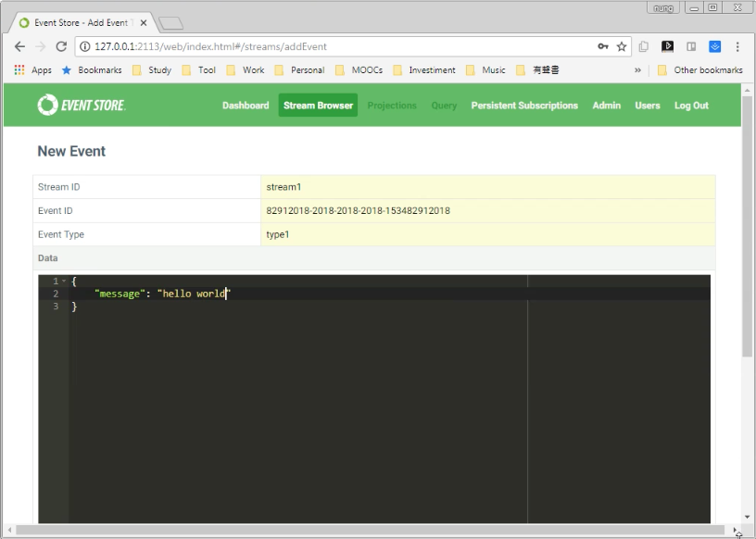Click the horizontal scrollbar at the bottom
756x539 pixels.
(370, 530)
